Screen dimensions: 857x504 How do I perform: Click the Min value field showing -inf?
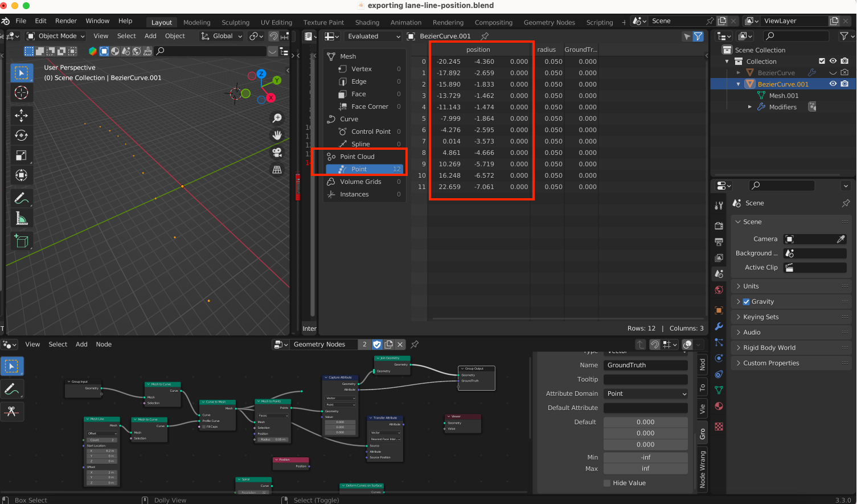coord(646,457)
